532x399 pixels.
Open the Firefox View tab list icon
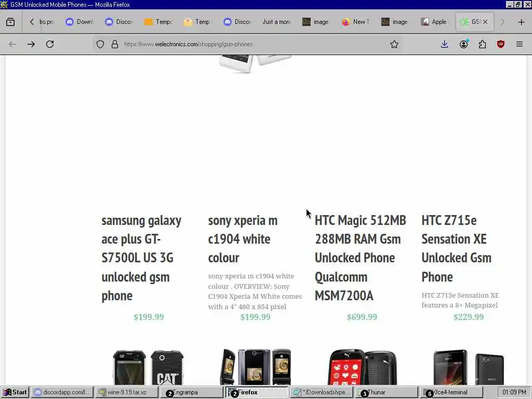pos(10,22)
